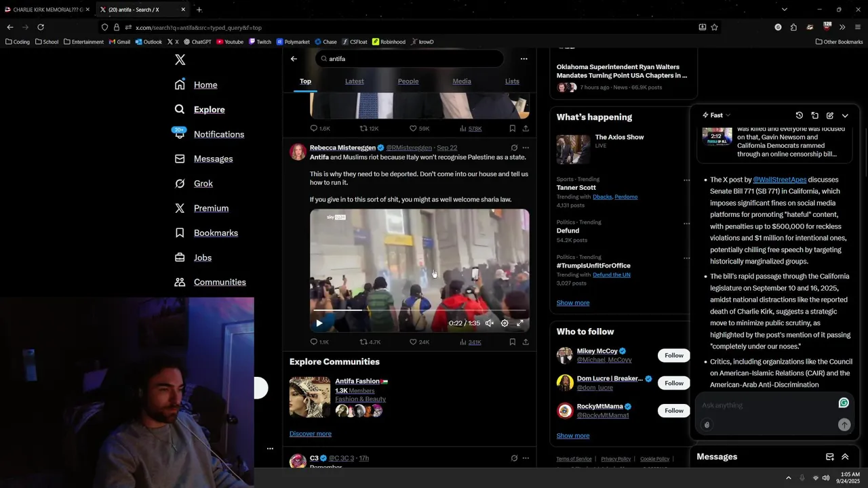
Task: Switch to the Media tab
Action: (x=462, y=81)
